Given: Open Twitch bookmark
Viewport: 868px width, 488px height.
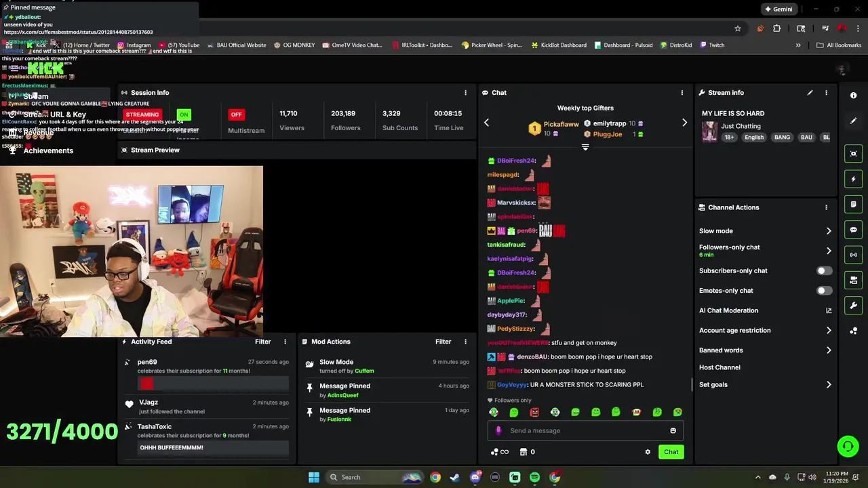Looking at the screenshot, I should pos(711,45).
